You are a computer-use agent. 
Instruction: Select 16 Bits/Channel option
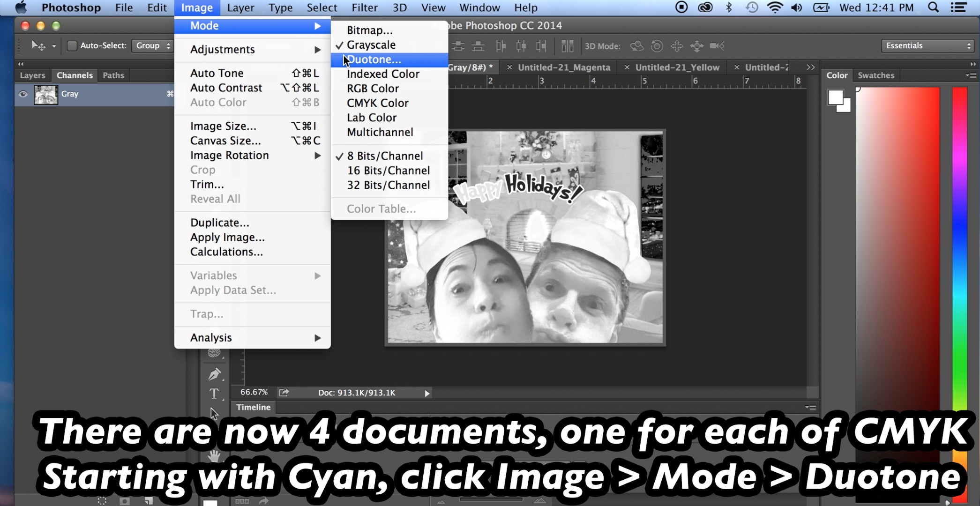tap(388, 171)
